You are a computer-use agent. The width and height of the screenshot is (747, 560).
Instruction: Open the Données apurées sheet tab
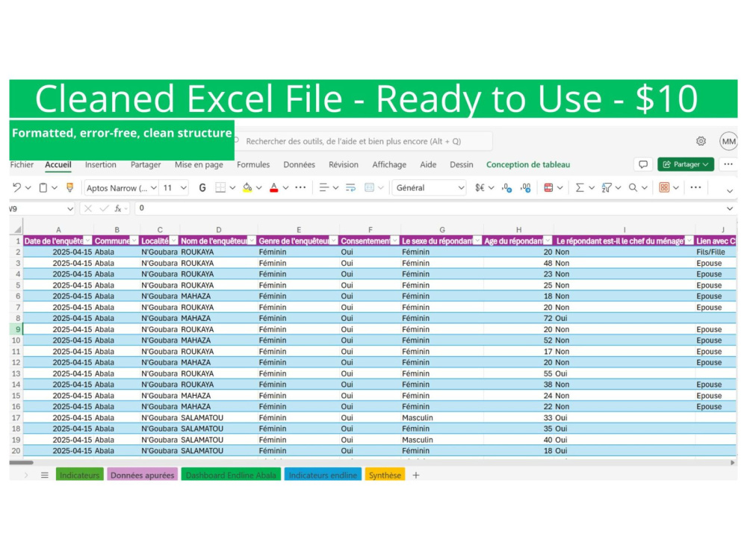click(x=143, y=475)
